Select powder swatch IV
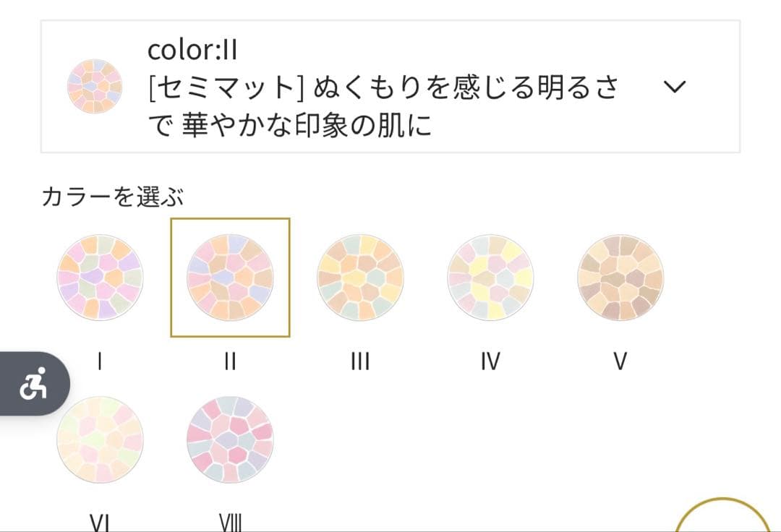This screenshot has width=781, height=532. tap(490, 277)
